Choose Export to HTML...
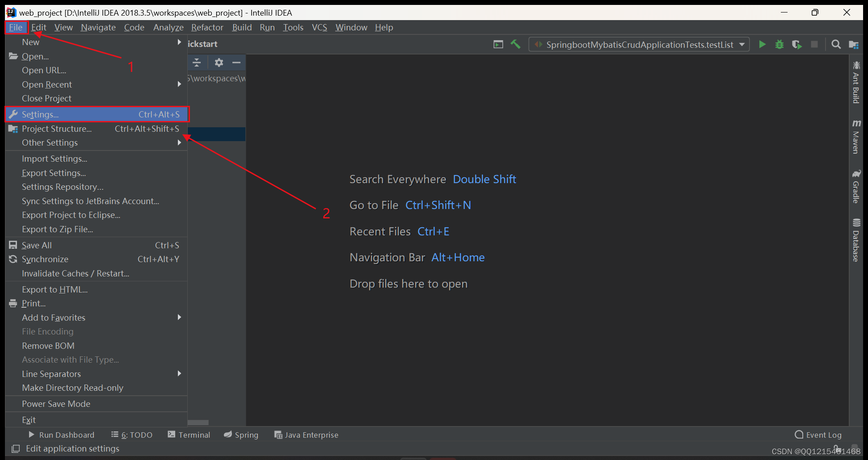 pos(96,289)
